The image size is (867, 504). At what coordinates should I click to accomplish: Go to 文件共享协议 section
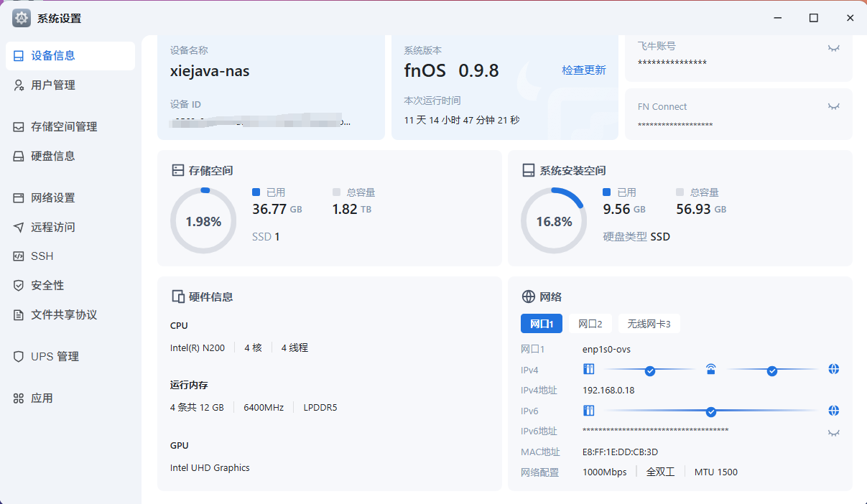tap(64, 315)
